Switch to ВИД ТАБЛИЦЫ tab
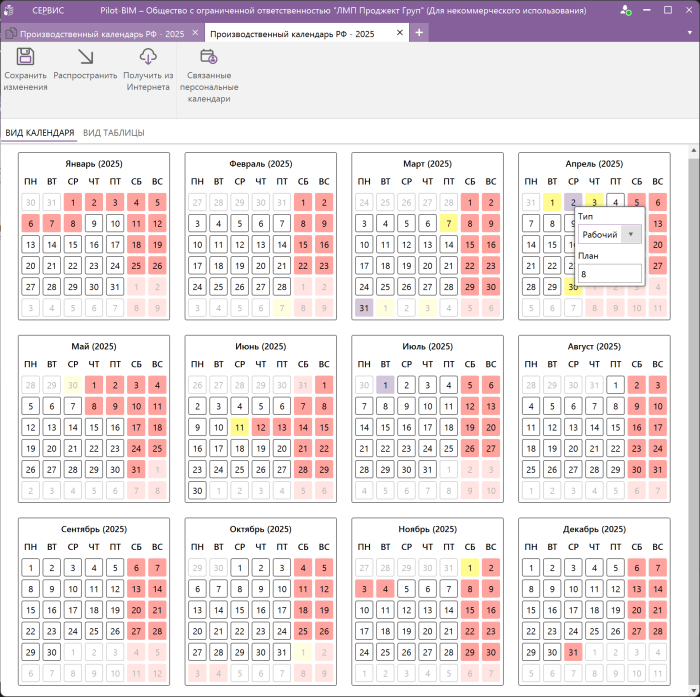The height and width of the screenshot is (697, 700). 113,133
